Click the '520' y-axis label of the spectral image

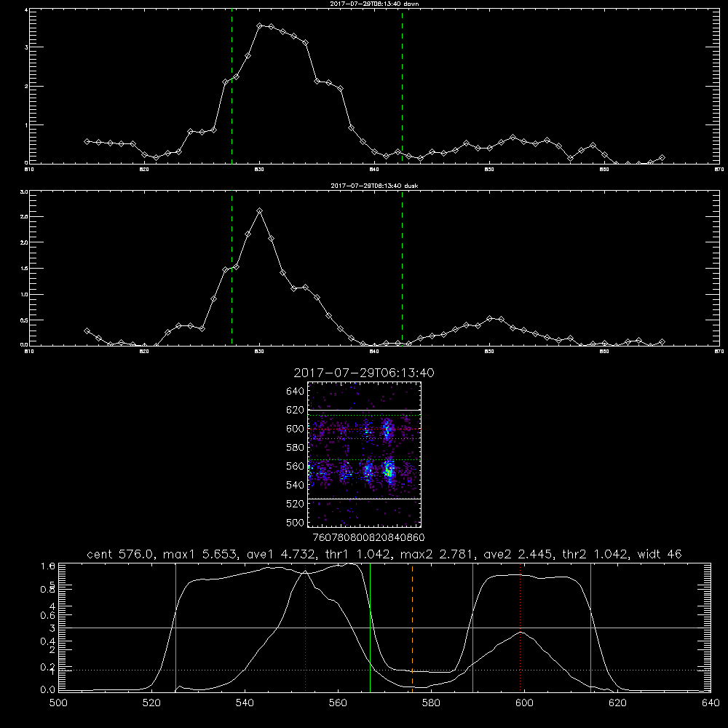pos(296,504)
